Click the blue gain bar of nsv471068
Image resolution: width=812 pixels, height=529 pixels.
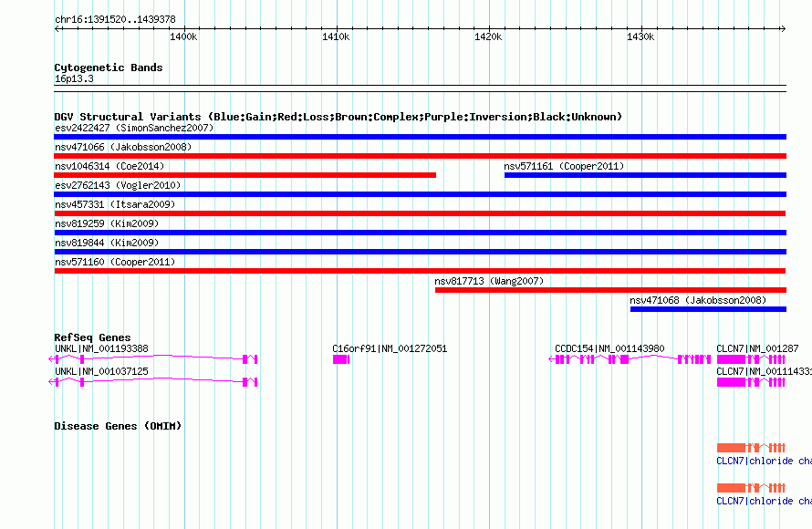click(708, 309)
